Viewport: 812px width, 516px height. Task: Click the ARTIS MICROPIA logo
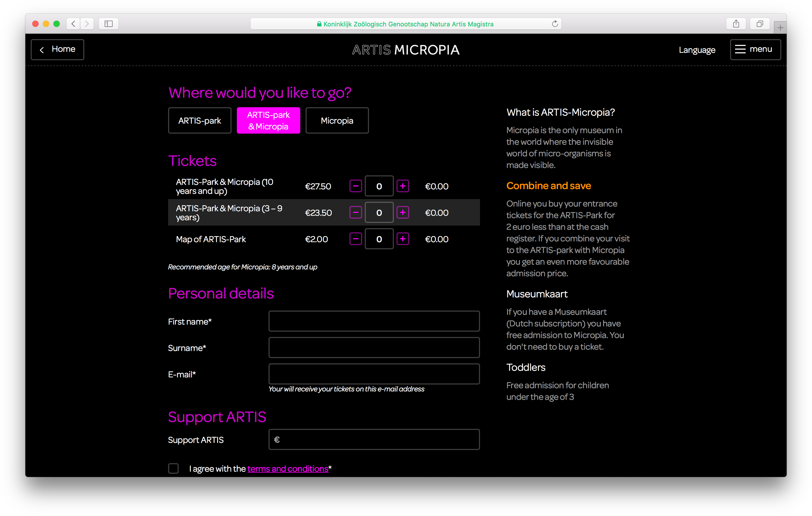point(406,50)
